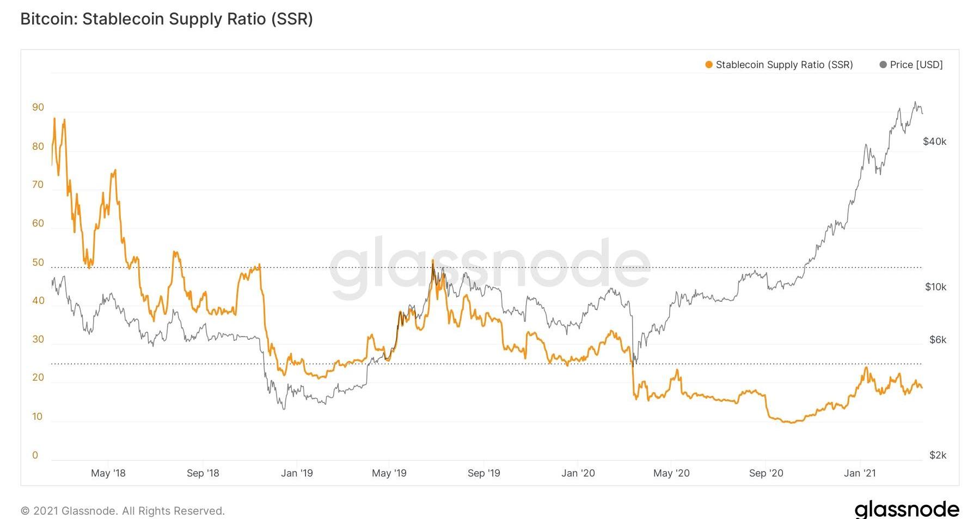Click the chart title 'Bitcoin: Stablecoin Supply Ratio (SSR)'
Screen dimensions: 980x519
(x=167, y=19)
